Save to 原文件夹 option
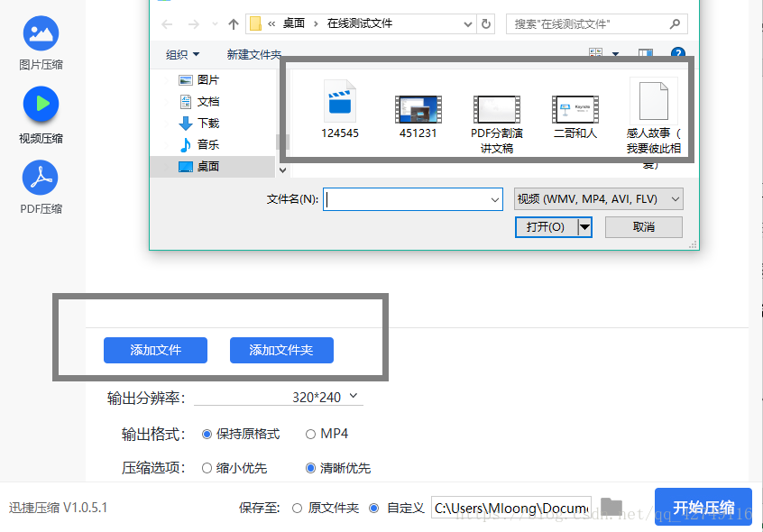763x532 pixels. pos(326,508)
